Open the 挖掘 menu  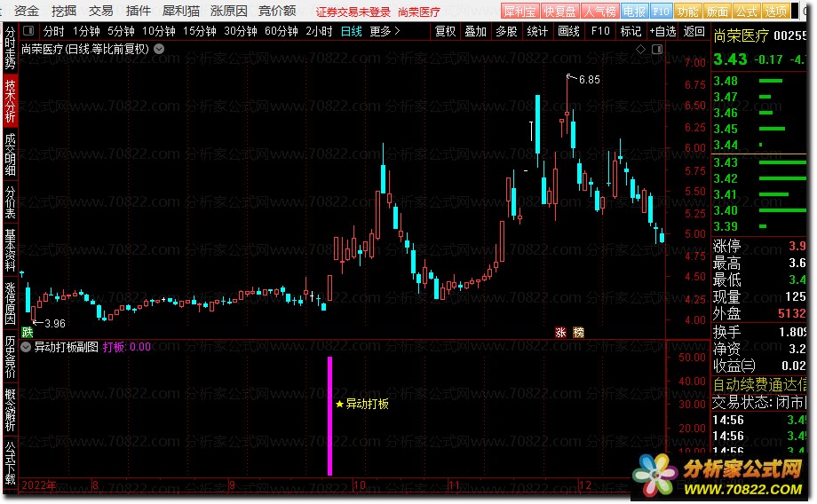pos(64,11)
